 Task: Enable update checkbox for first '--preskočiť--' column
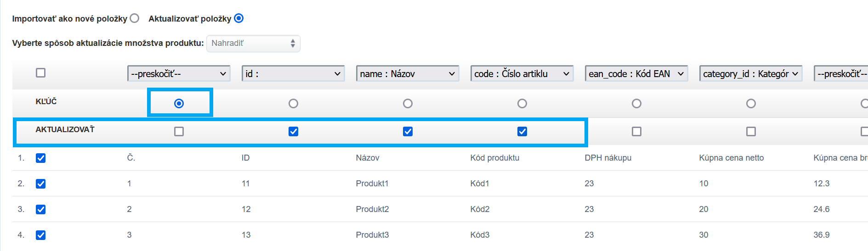[179, 132]
